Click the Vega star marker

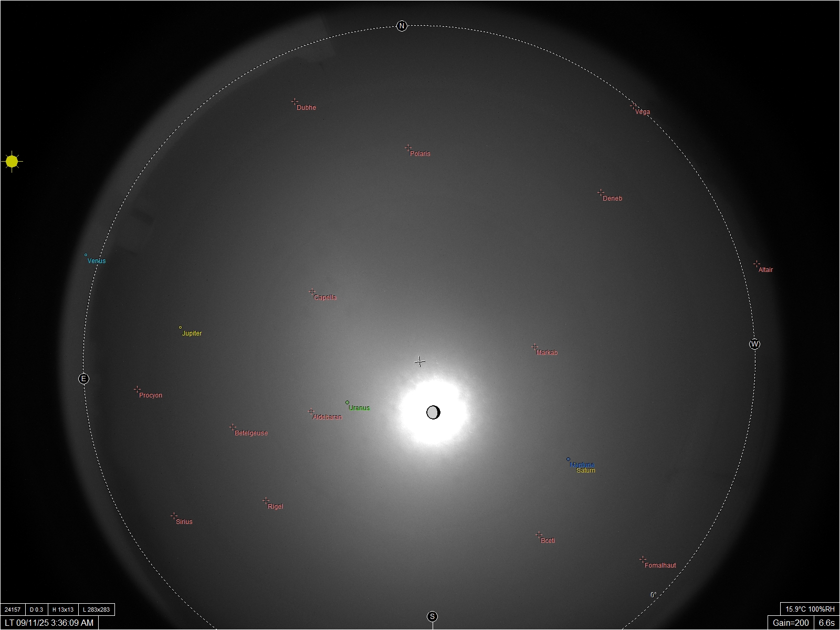pos(633,106)
